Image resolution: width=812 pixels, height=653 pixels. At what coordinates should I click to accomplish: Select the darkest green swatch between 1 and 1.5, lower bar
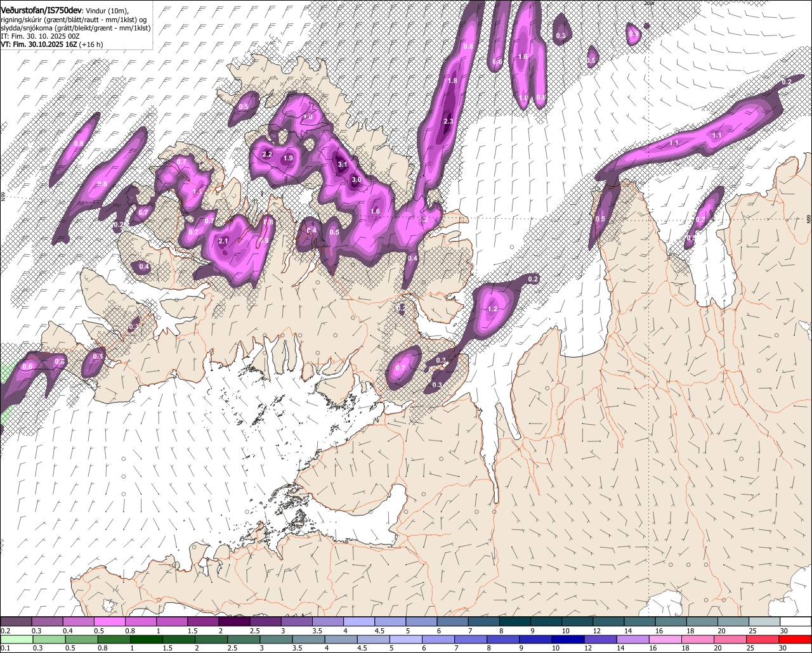point(148,639)
